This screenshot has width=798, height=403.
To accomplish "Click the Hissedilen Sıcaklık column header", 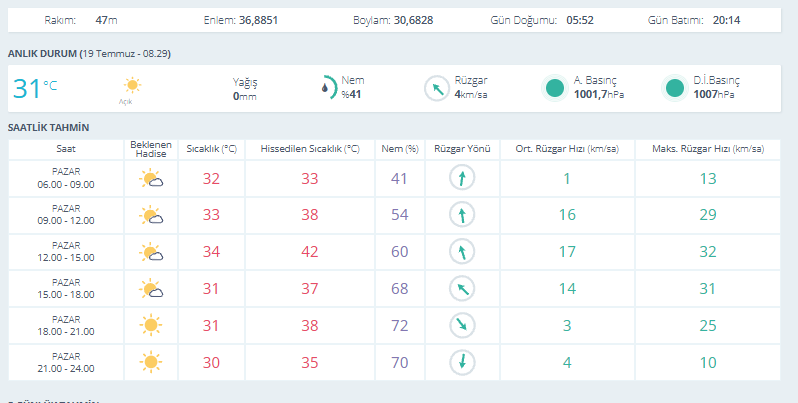I will 310,149.
